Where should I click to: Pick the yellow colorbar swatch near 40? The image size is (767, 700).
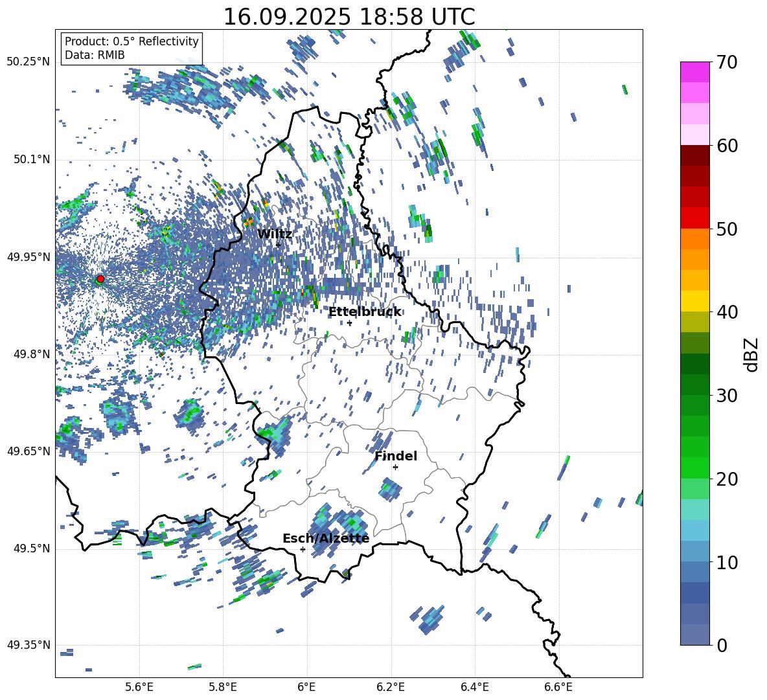coord(694,301)
